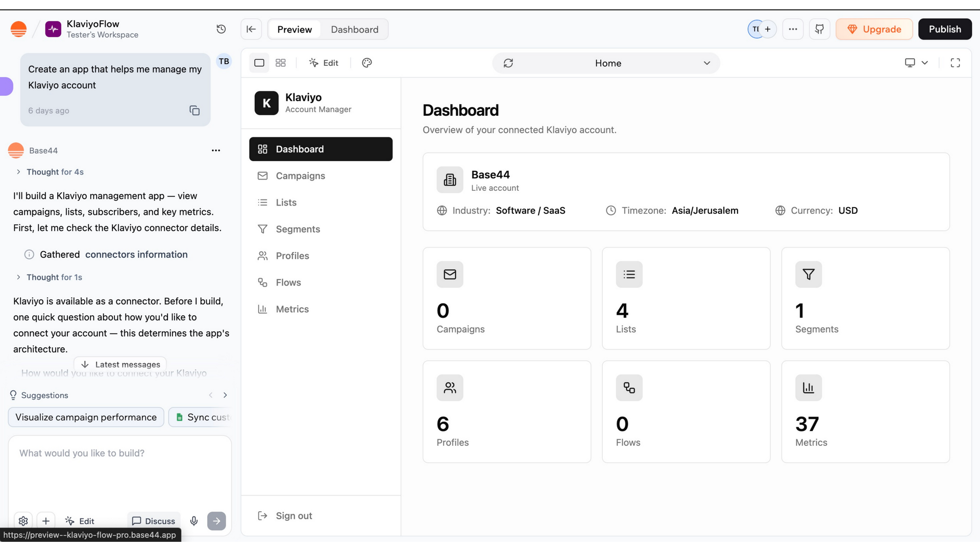Refresh the preview page
The height and width of the screenshot is (551, 980).
click(508, 63)
